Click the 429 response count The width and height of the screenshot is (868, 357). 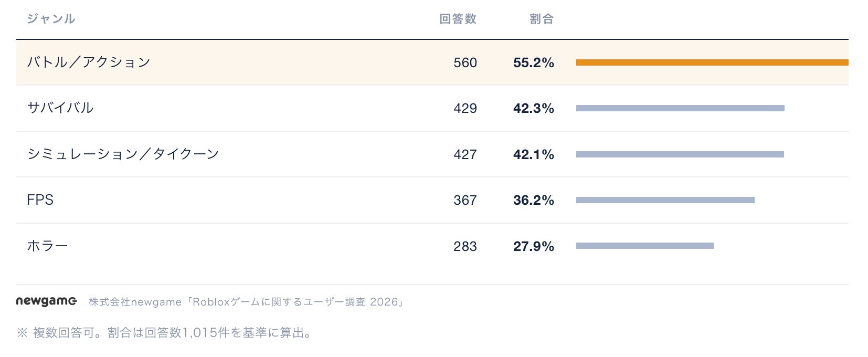click(x=465, y=109)
